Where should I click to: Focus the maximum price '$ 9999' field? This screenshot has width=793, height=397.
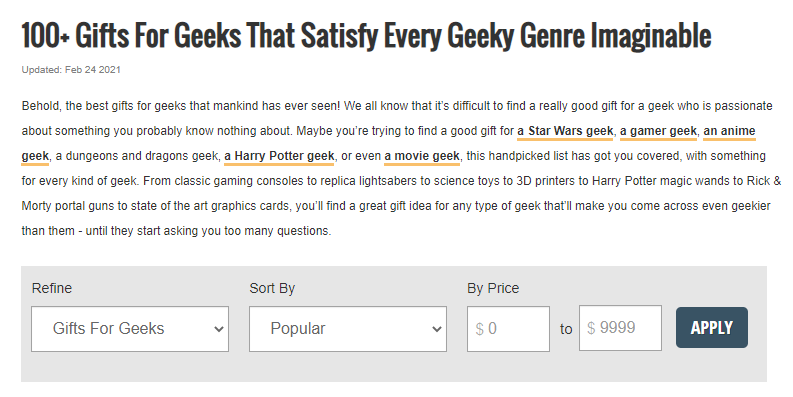point(621,328)
